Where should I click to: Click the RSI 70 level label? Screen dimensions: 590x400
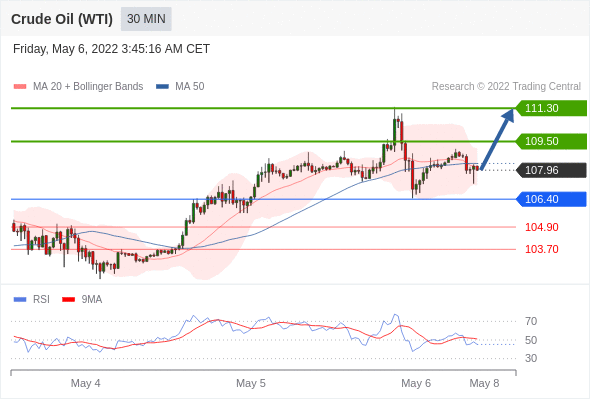(531, 321)
